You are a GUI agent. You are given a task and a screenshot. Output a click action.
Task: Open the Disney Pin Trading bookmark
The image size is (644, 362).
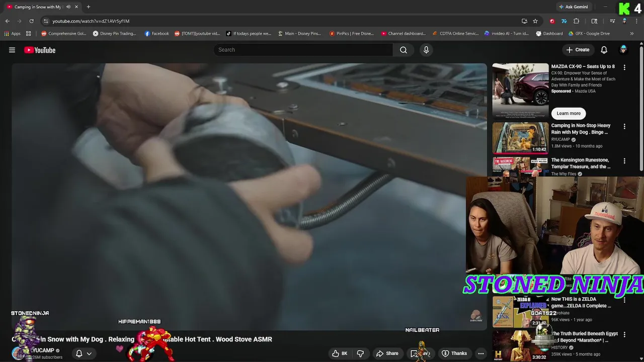(x=115, y=34)
